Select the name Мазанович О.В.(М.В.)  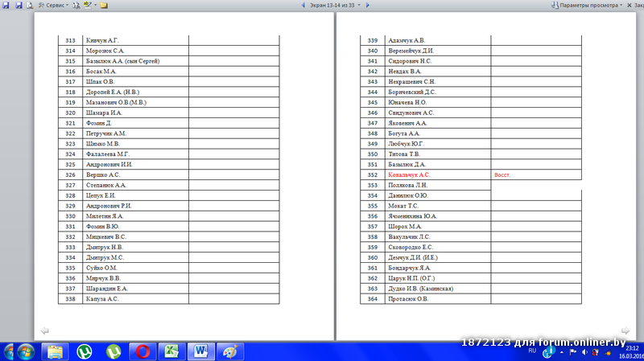116,103
